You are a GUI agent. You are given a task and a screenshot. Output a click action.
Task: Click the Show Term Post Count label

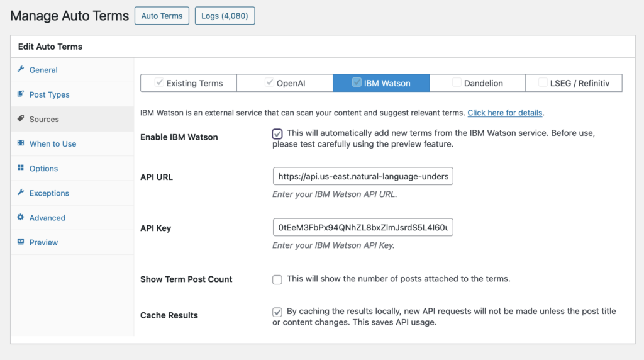click(186, 279)
